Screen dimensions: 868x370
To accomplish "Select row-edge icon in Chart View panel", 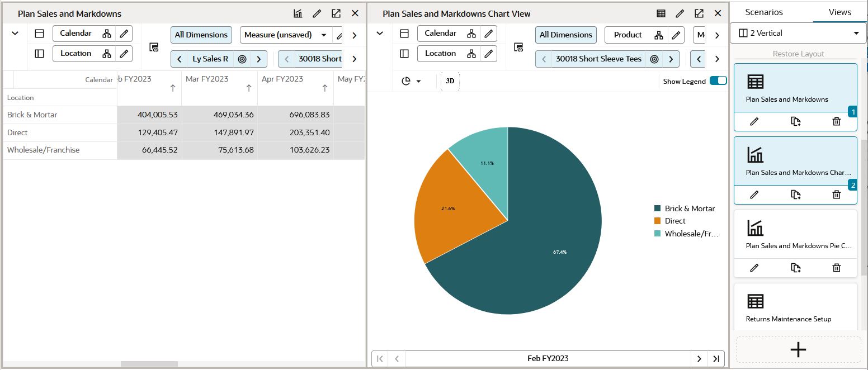I will point(404,54).
